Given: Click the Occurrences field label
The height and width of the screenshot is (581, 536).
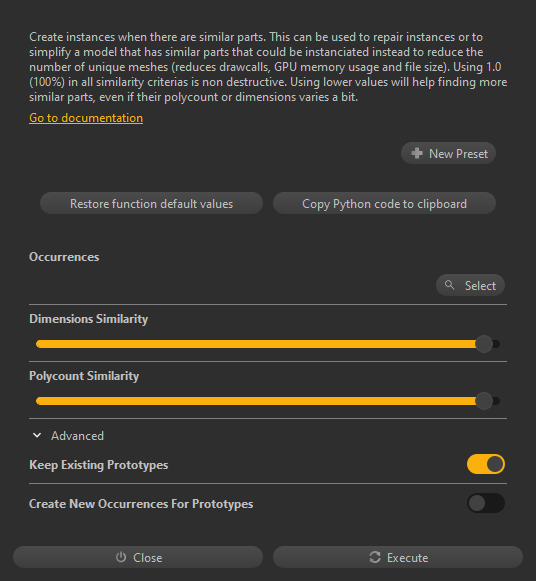Looking at the screenshot, I should [x=64, y=257].
